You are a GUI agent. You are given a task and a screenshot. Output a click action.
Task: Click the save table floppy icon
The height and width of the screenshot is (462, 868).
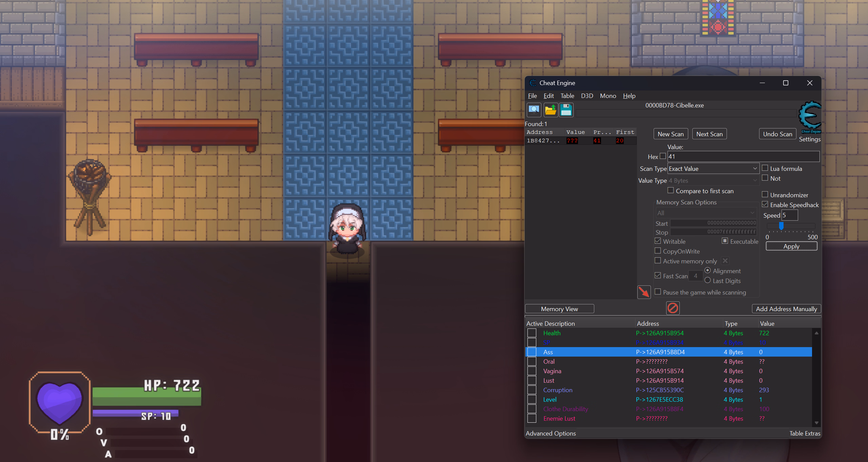click(x=566, y=110)
